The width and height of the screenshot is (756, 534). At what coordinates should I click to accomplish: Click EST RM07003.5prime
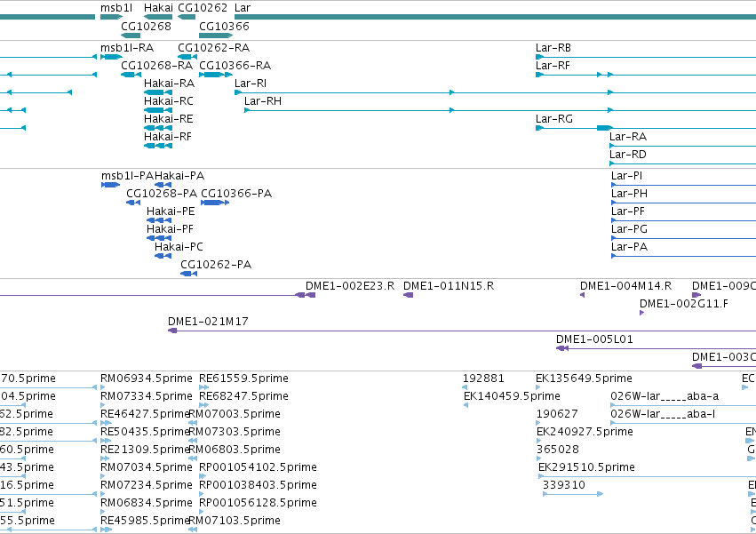235,415
